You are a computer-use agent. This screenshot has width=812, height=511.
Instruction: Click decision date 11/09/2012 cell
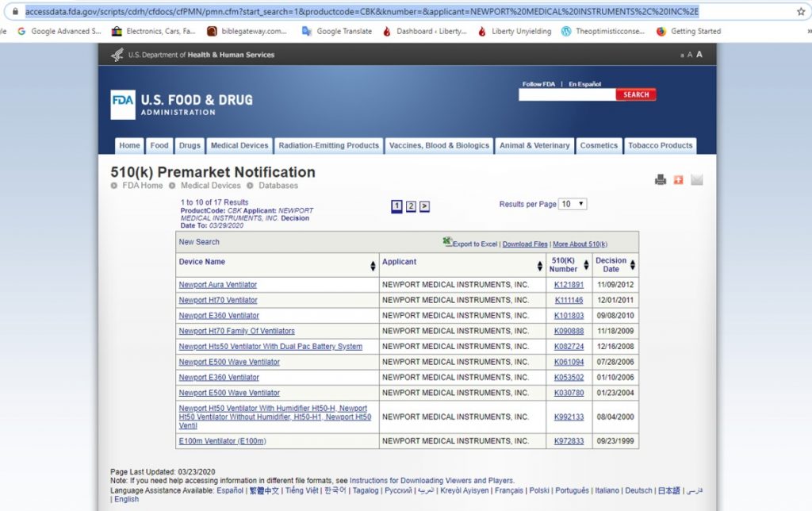615,285
